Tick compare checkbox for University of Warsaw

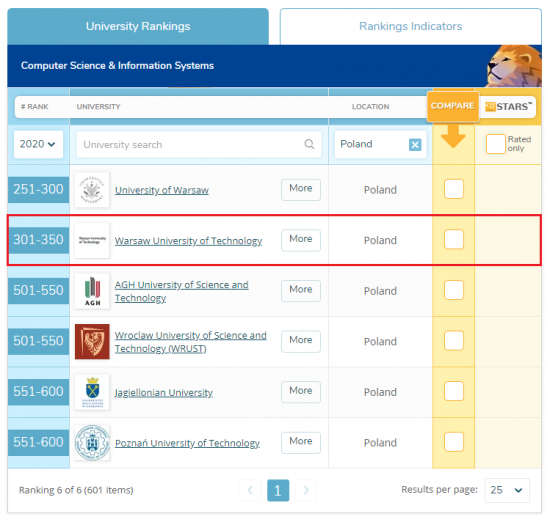click(454, 189)
